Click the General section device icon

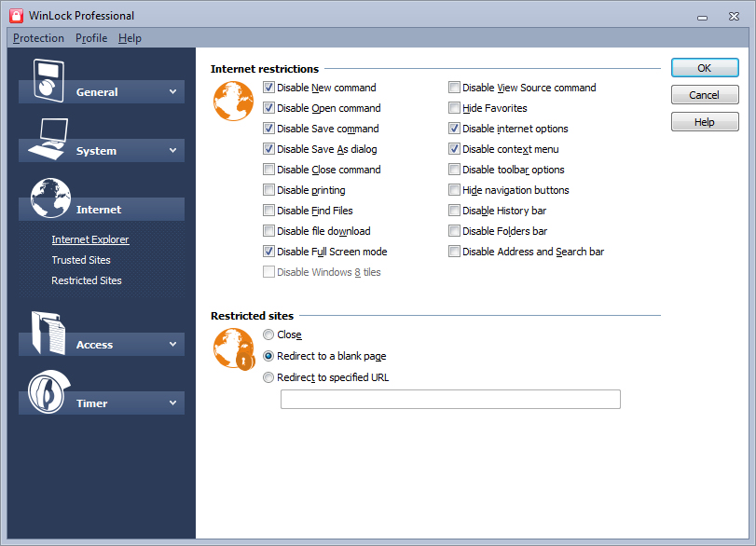48,80
